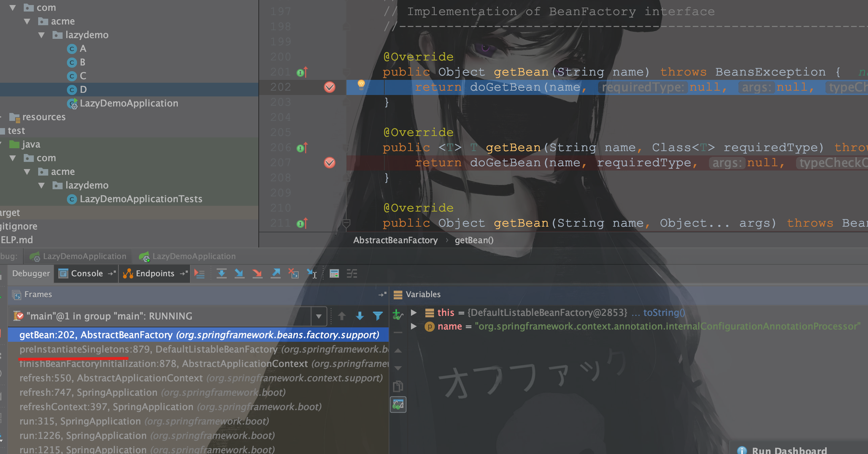Expand the 'this' variable node
868x454 pixels.
[414, 313]
